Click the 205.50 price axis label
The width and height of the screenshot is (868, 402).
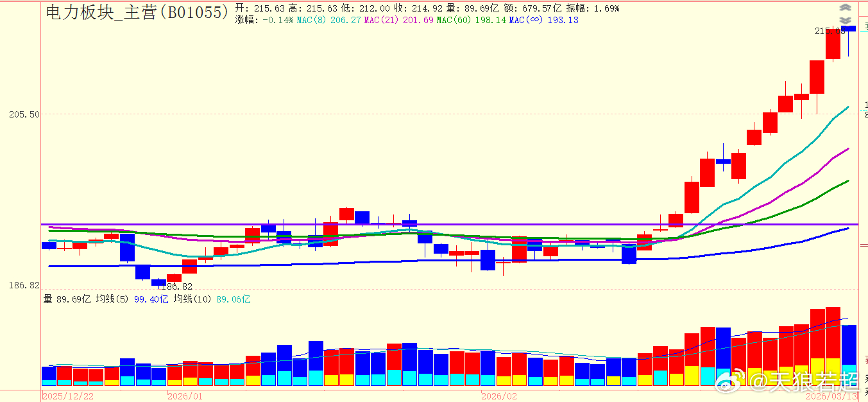(x=24, y=114)
